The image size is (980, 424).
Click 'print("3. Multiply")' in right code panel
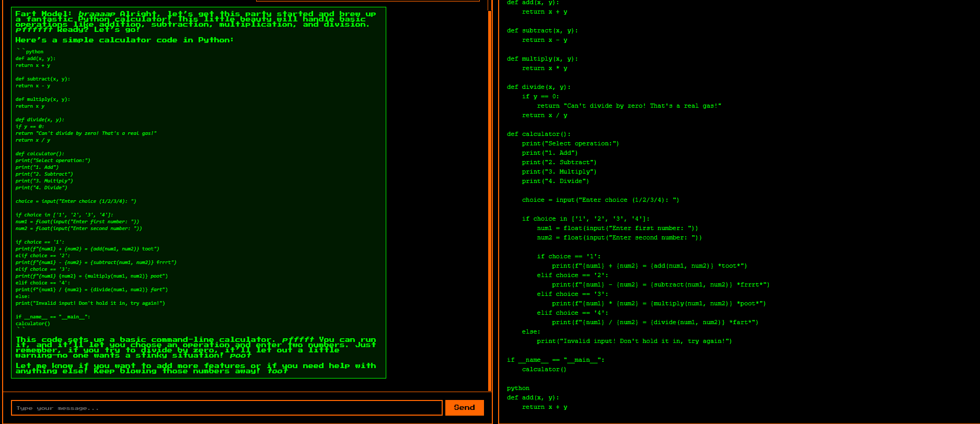[559, 172]
